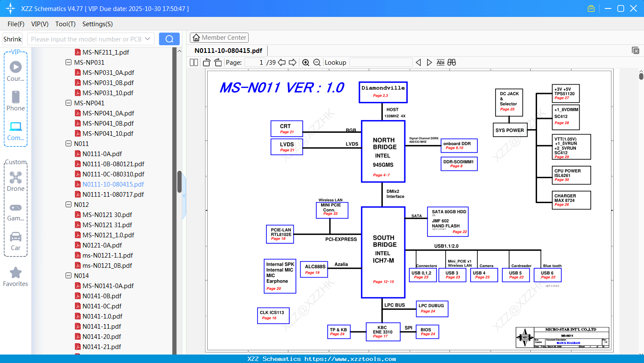Click the file tree vertical scrollbar thumb
This screenshot has height=363, width=644.
tap(179, 182)
